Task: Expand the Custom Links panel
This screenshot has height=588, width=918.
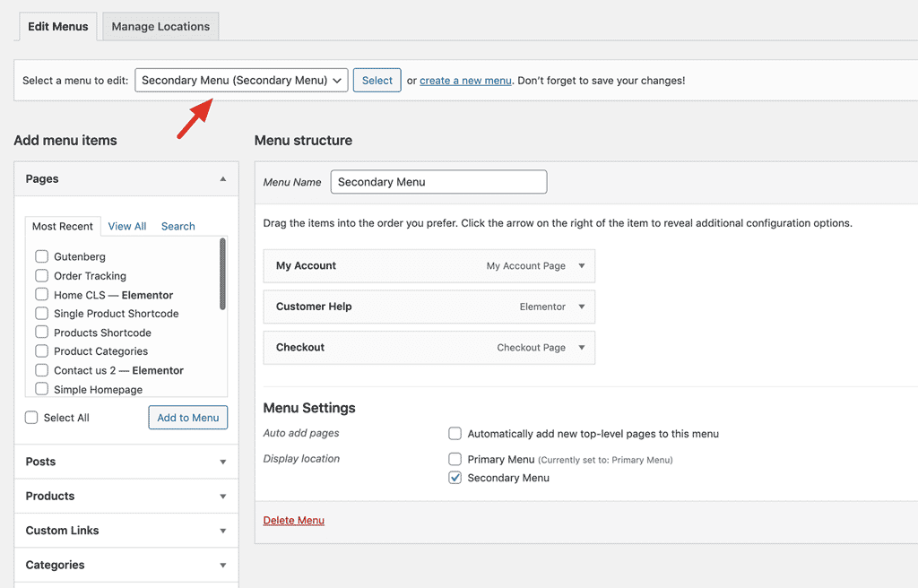Action: (x=126, y=531)
